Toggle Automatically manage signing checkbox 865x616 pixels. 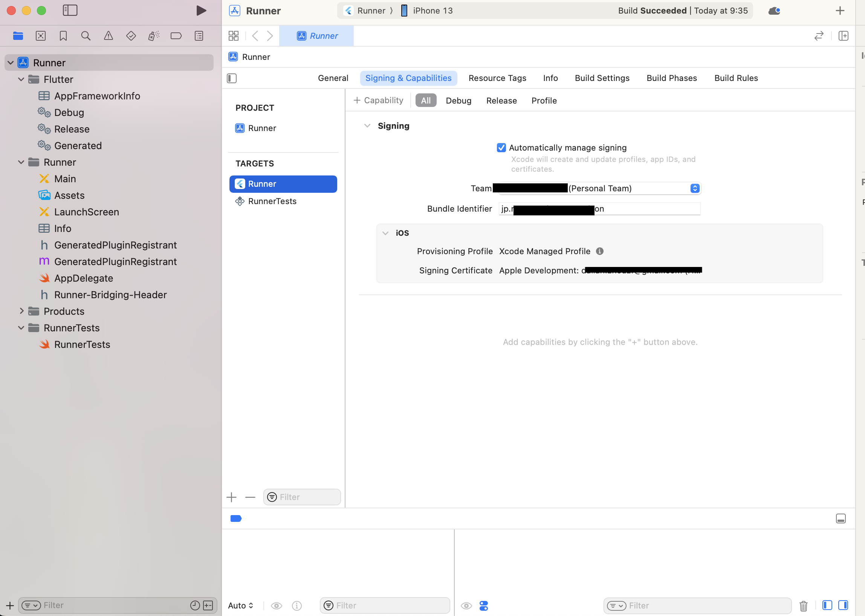[501, 148]
